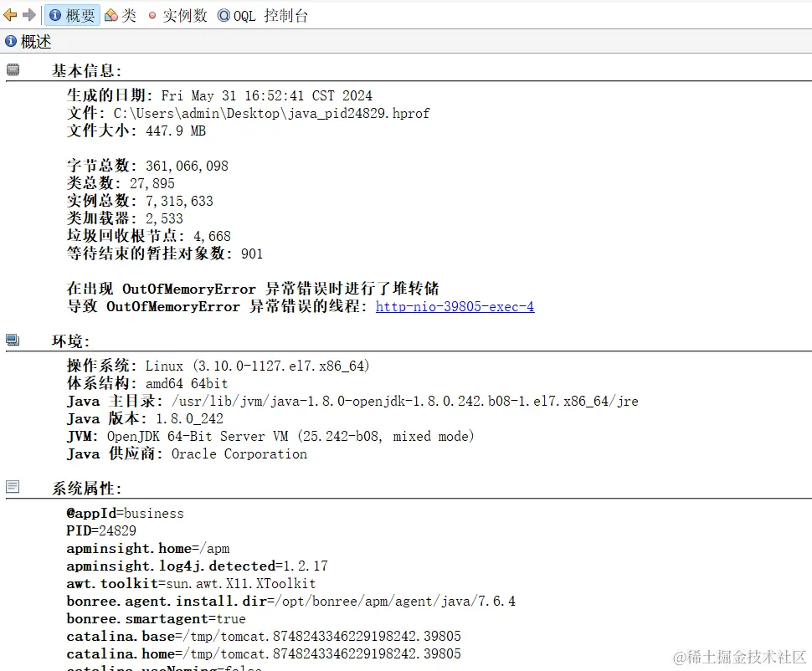Click total bytes value 361,066,098

click(x=187, y=166)
